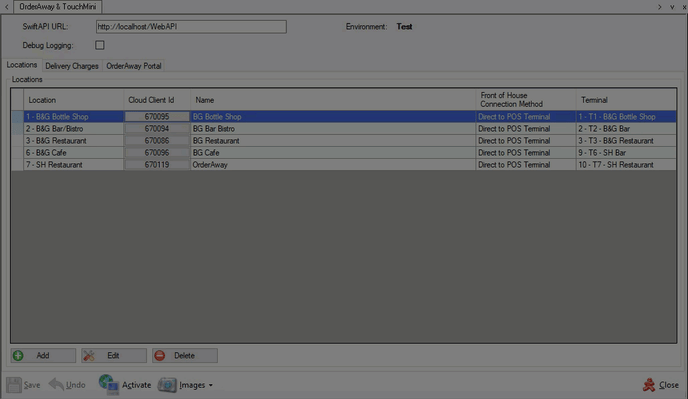Open the OrderAway Portal tab
Screen dimensions: 688x399
(x=134, y=66)
